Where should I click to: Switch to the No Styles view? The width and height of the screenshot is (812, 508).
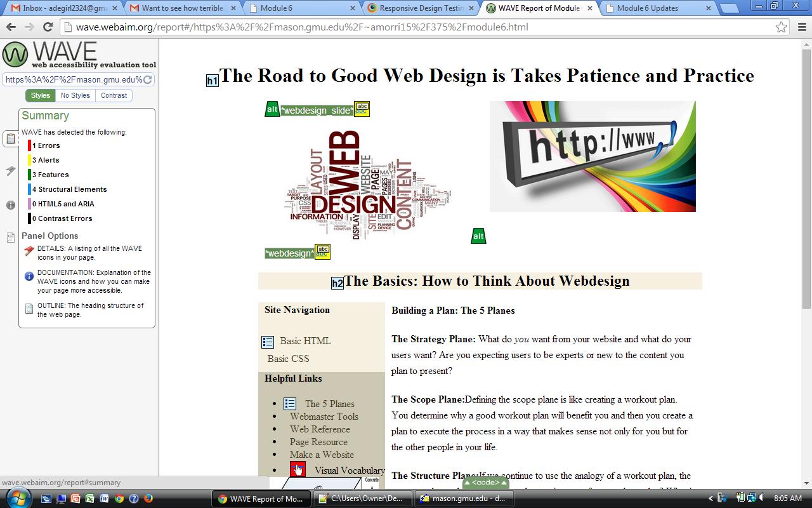[75, 95]
